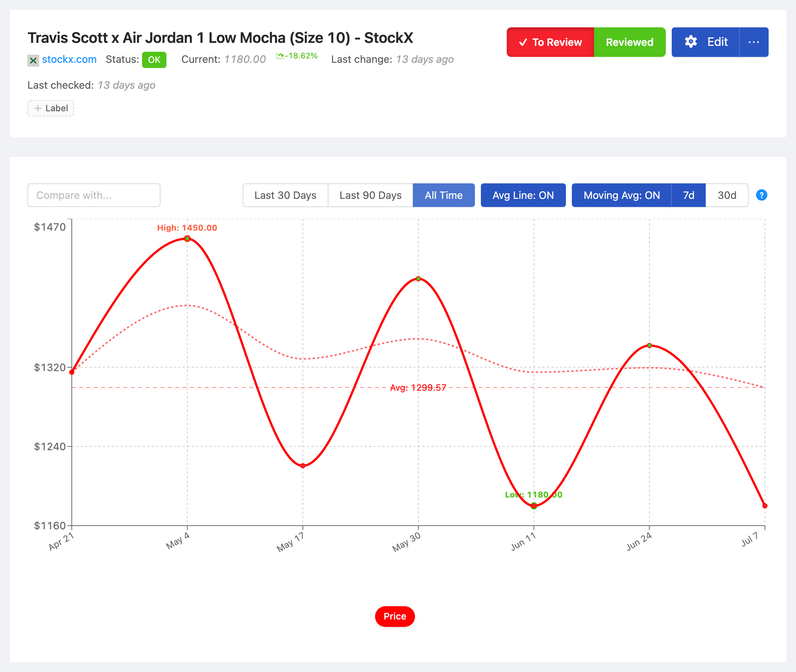This screenshot has width=796, height=672.
Task: Click the $1470 axis label
Action: [x=50, y=227]
